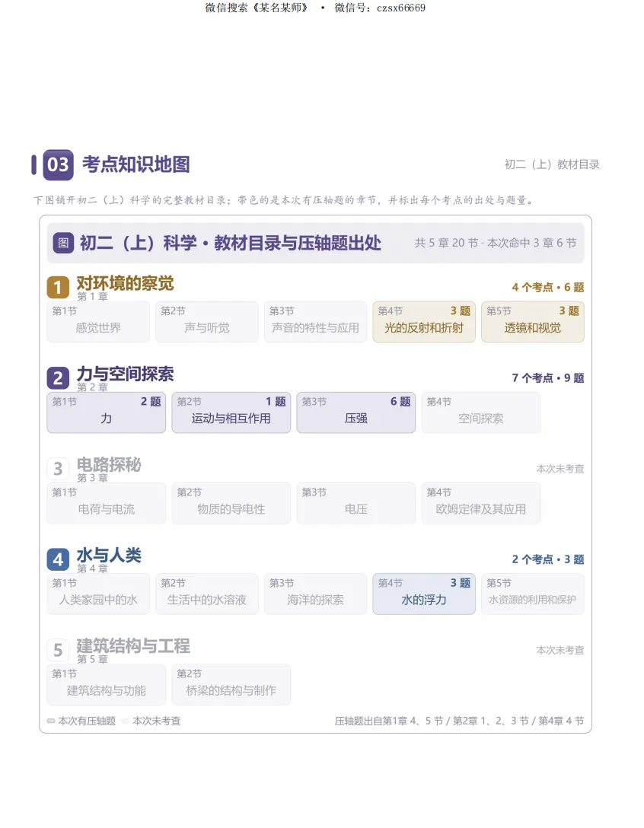Select the greyed chapter 5 number badge
This screenshot has width=644, height=828.
click(58, 650)
